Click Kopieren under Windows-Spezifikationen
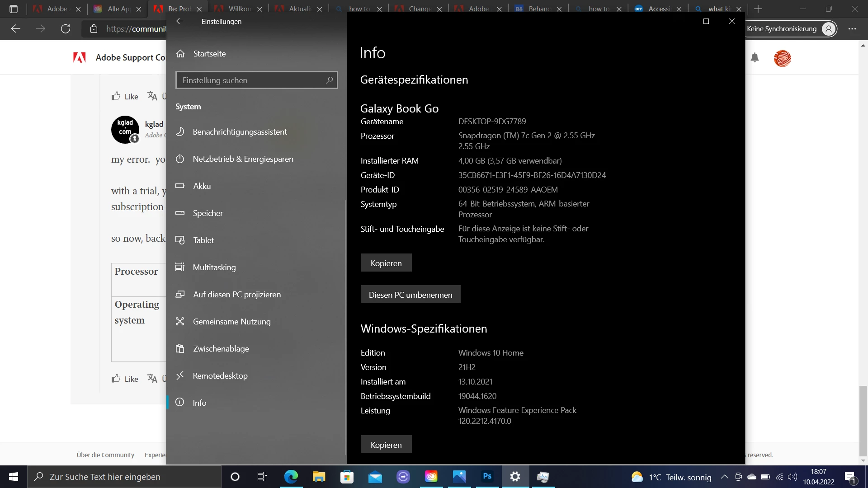868x488 pixels. pyautogui.click(x=386, y=445)
